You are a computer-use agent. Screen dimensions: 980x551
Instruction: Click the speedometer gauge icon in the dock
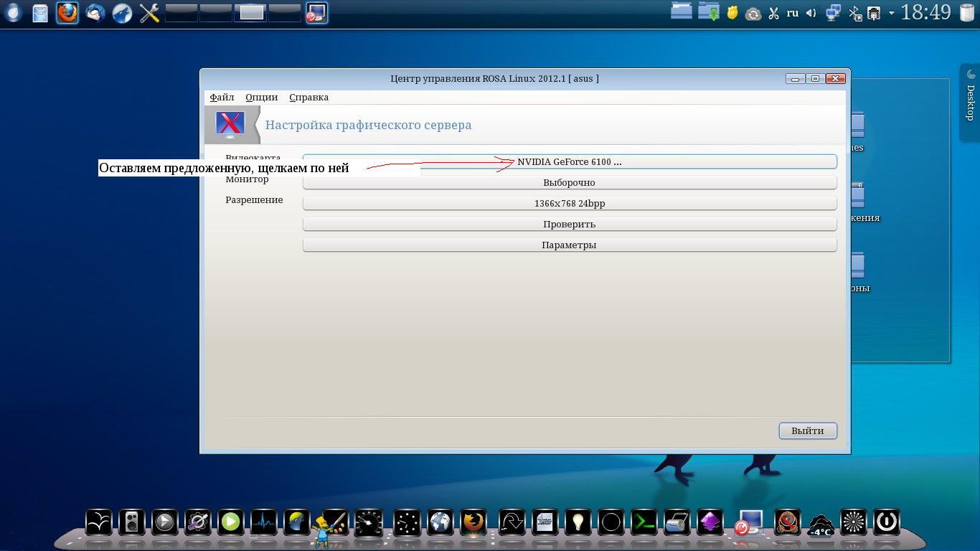[x=370, y=522]
